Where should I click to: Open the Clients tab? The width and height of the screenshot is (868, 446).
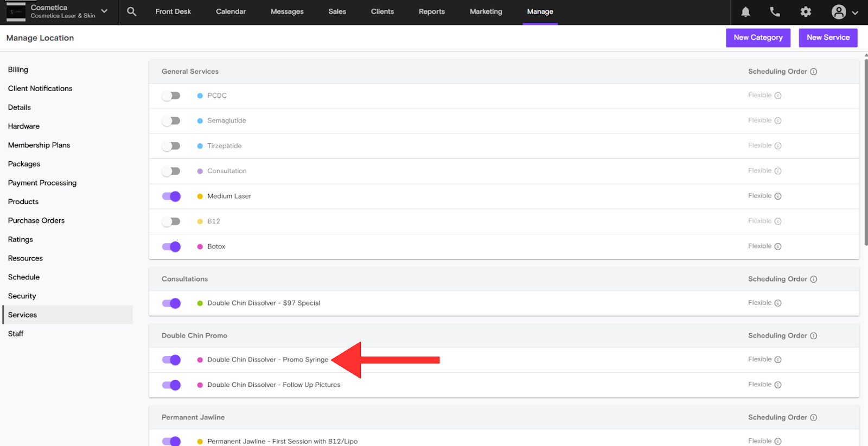point(382,11)
